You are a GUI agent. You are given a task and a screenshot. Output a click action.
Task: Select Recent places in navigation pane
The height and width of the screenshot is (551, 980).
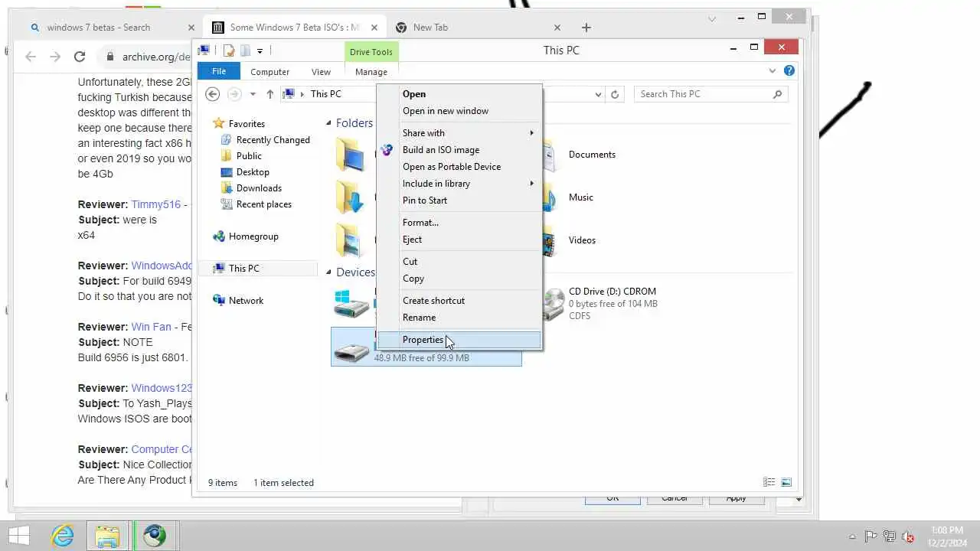click(263, 204)
